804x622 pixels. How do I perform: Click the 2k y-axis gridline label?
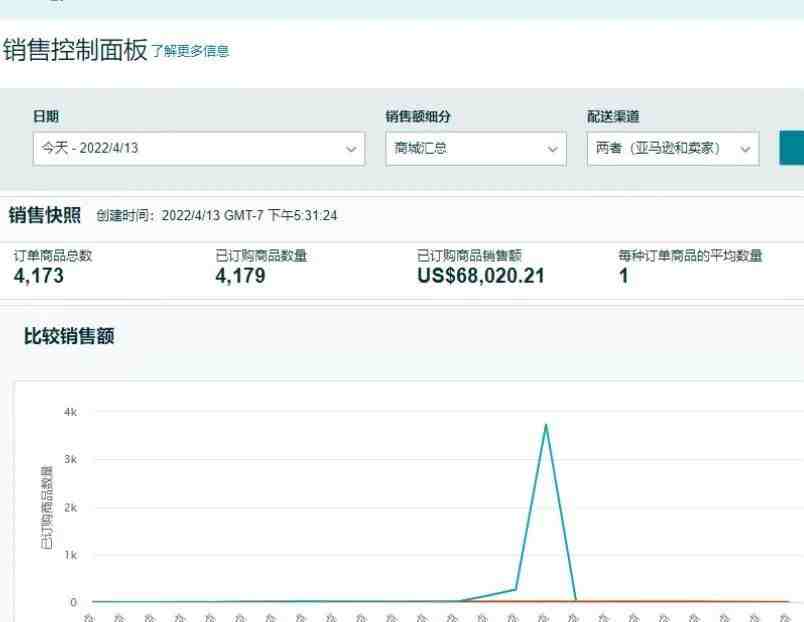click(70, 507)
